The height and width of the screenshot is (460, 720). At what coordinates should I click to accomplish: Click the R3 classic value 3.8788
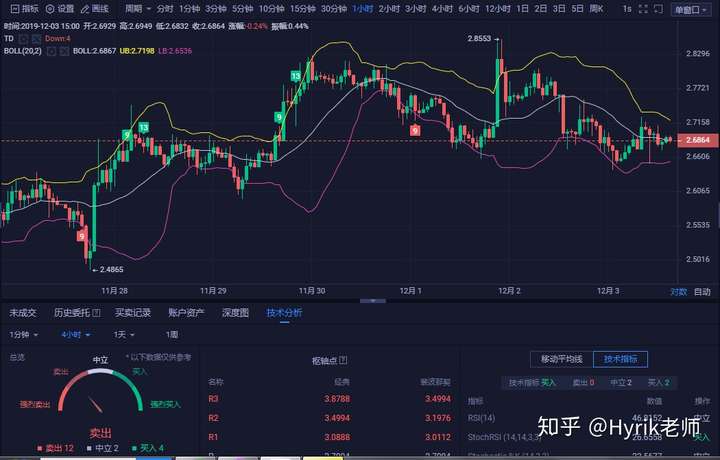click(337, 399)
